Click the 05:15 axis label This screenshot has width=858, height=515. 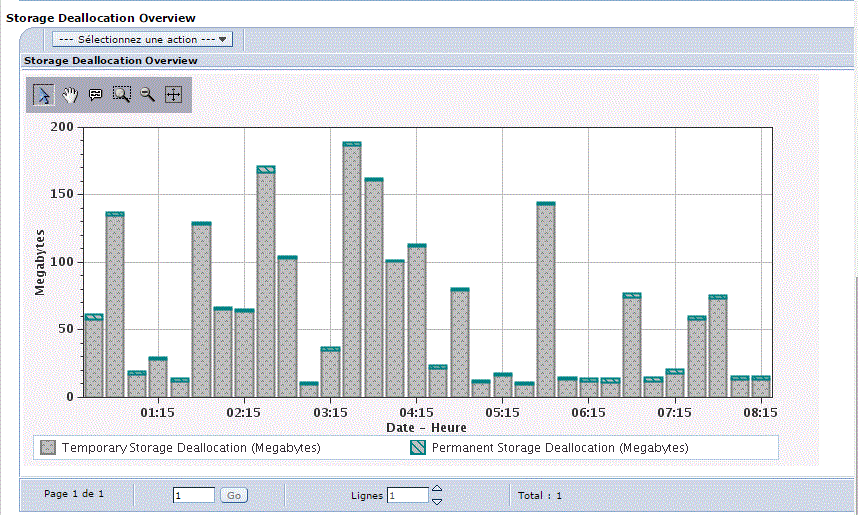[502, 413]
